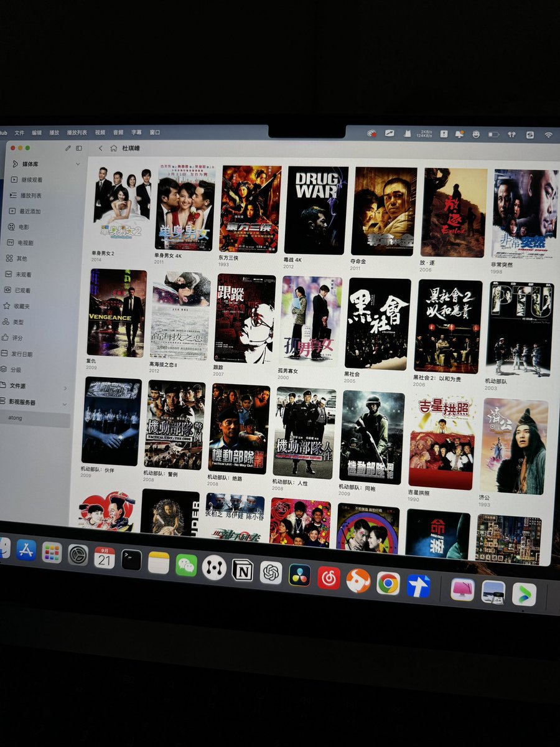Open the Drug War 毒战 4K poster
The image size is (560, 747).
tap(316, 210)
